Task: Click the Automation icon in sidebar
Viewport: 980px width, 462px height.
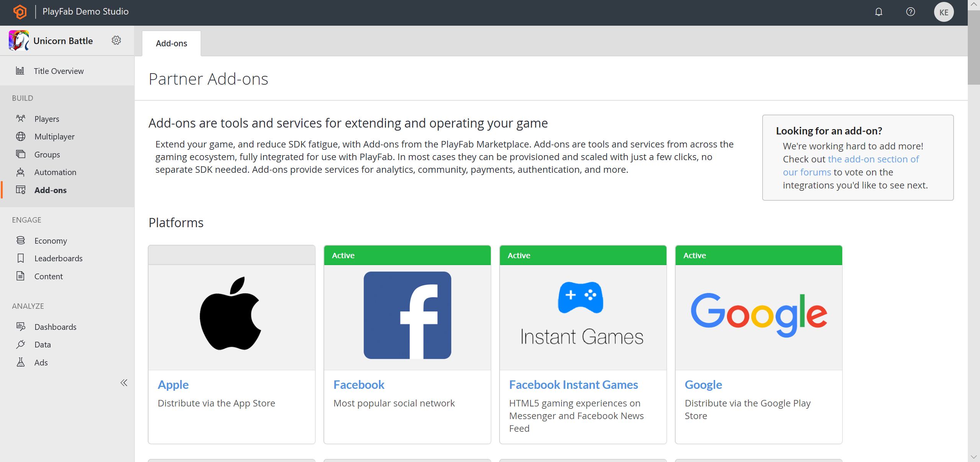Action: (21, 172)
